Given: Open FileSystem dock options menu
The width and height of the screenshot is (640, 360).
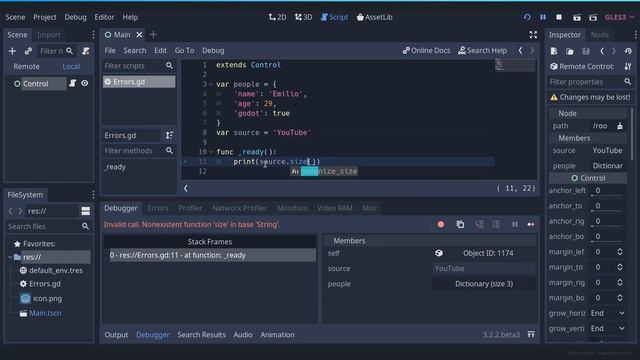Looking at the screenshot, I should (93, 195).
